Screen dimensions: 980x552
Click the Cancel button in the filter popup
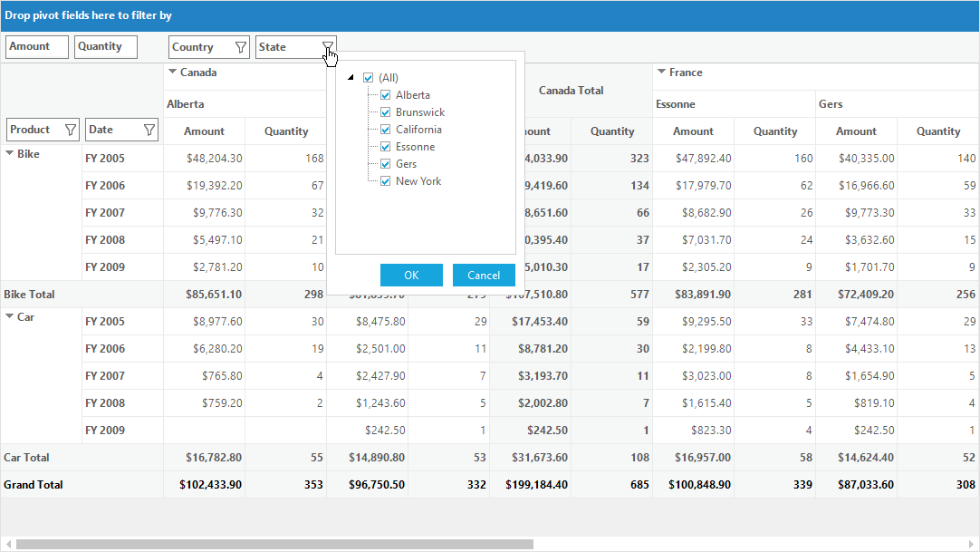(484, 275)
